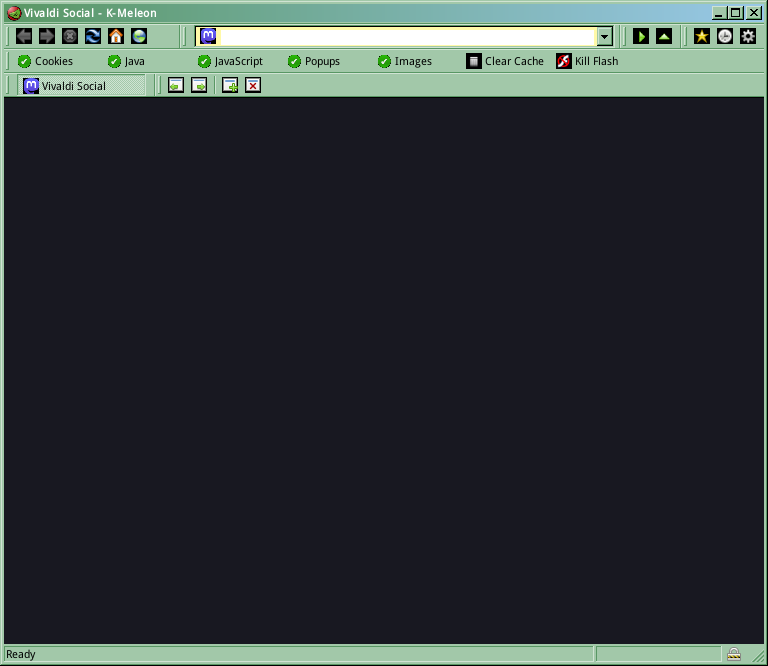Screen dimensions: 768x666
Task: Click the green Up arrow button
Action: (x=664, y=36)
